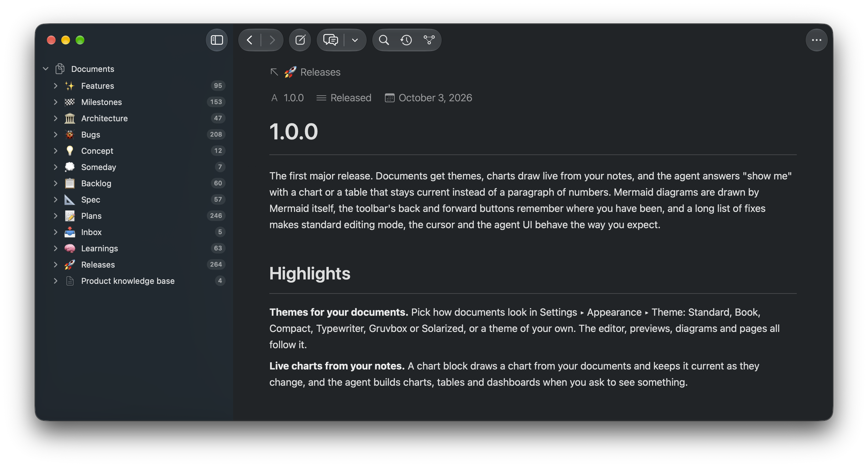
Task: Go forward with the toolbar forward arrow
Action: tap(272, 40)
